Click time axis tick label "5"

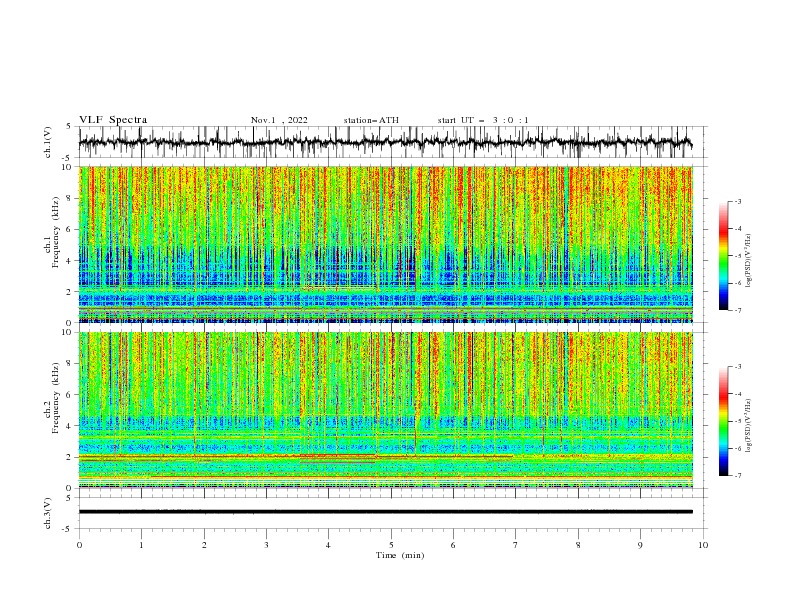[x=391, y=545]
